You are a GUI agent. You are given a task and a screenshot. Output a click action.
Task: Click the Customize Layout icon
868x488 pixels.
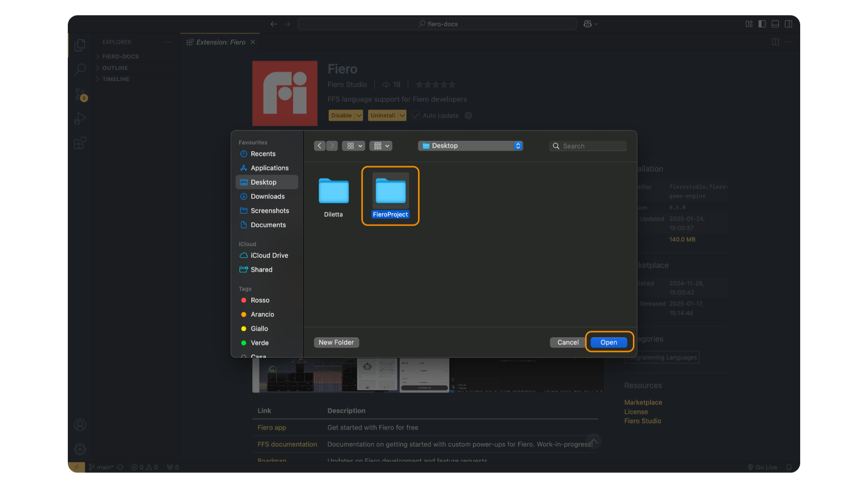click(x=749, y=24)
